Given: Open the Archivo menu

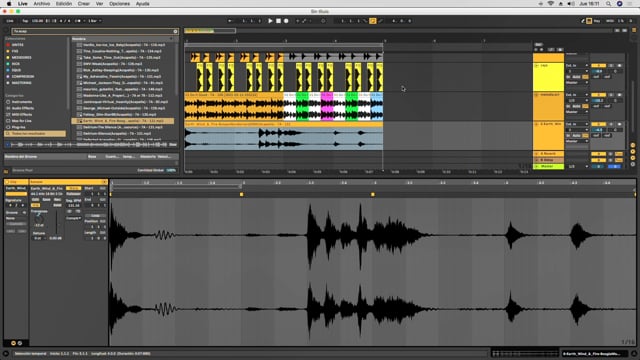Looking at the screenshot, I should click(x=41, y=4).
